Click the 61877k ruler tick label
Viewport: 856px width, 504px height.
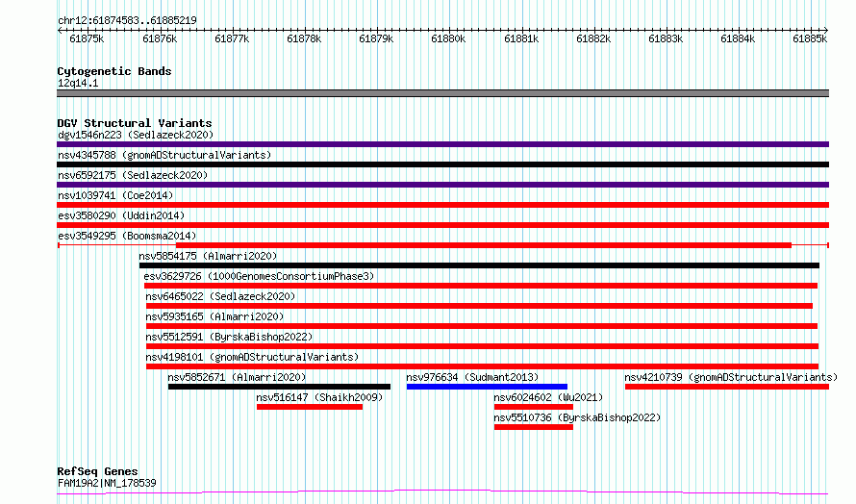(232, 38)
